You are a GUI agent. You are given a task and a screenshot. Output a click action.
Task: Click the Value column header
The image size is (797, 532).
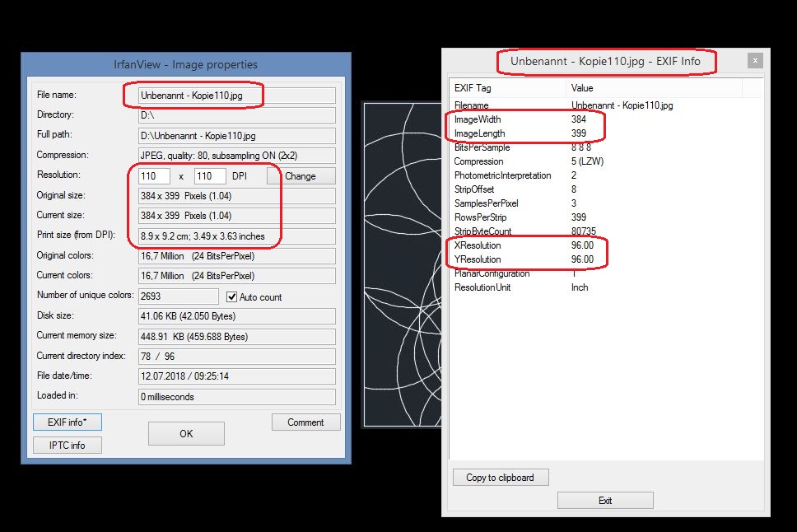coord(655,88)
